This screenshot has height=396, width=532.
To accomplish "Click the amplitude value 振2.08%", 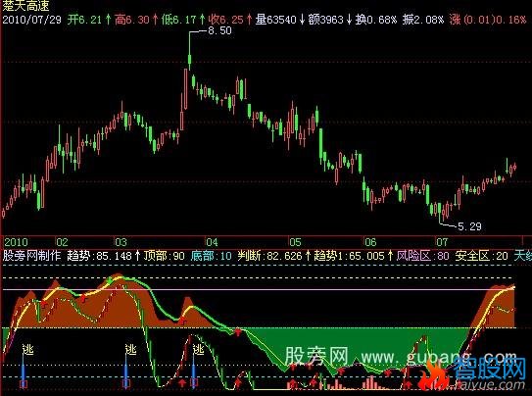I will [x=422, y=20].
